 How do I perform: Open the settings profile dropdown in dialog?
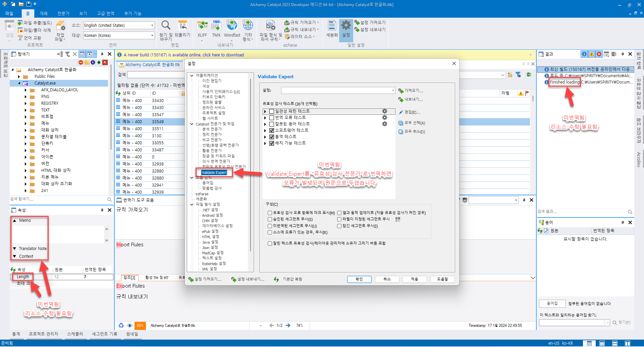pos(393,91)
